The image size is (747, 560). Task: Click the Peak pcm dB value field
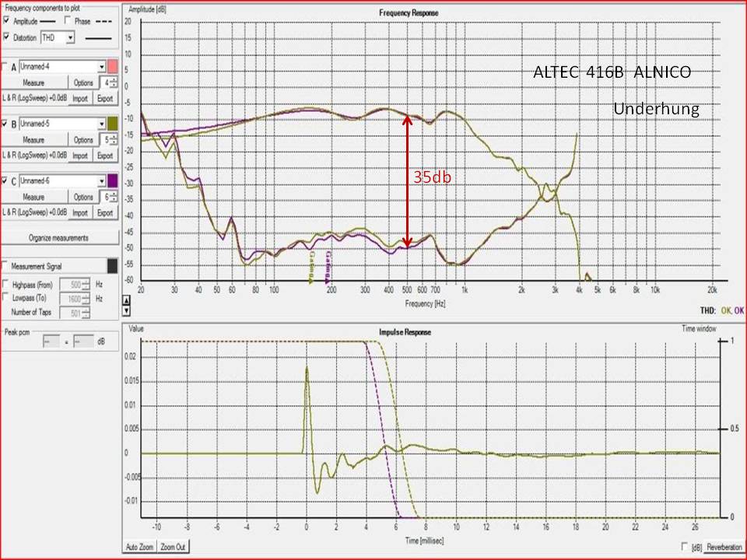(x=83, y=341)
